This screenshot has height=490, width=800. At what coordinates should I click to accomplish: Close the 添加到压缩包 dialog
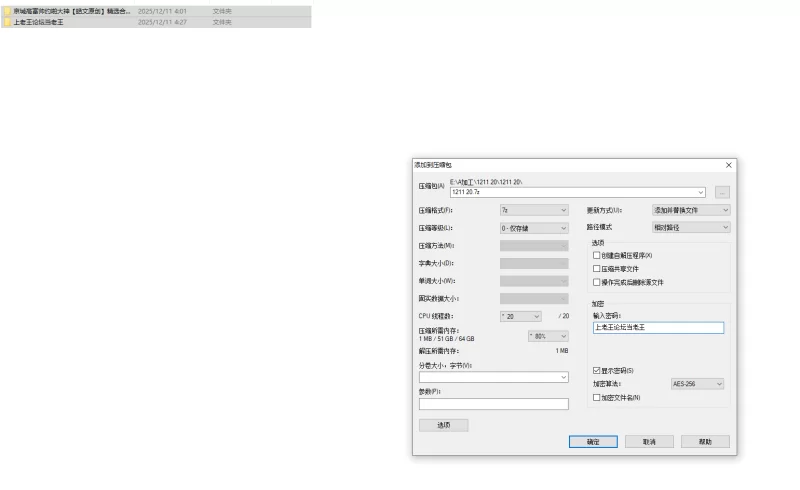coord(729,165)
